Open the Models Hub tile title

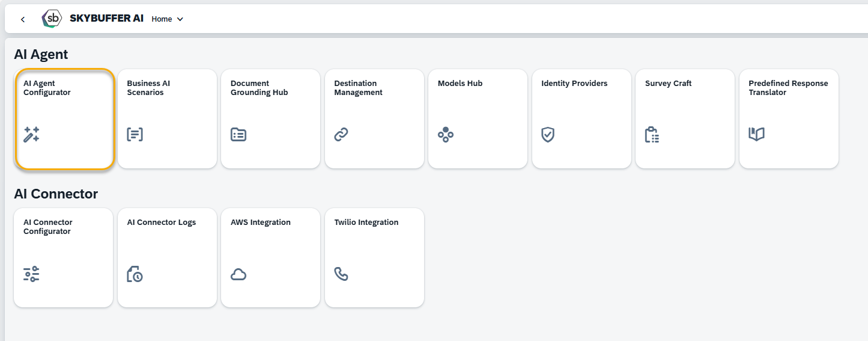pyautogui.click(x=460, y=84)
